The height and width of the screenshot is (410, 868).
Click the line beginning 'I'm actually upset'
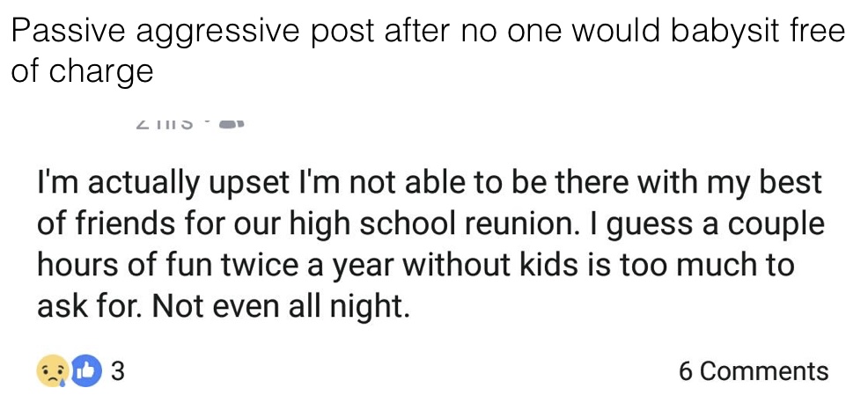click(430, 185)
